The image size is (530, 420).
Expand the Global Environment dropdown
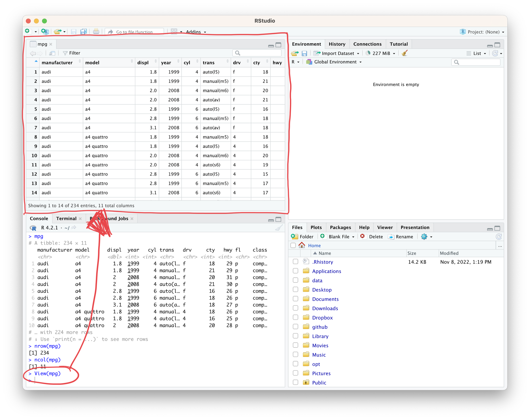point(335,62)
